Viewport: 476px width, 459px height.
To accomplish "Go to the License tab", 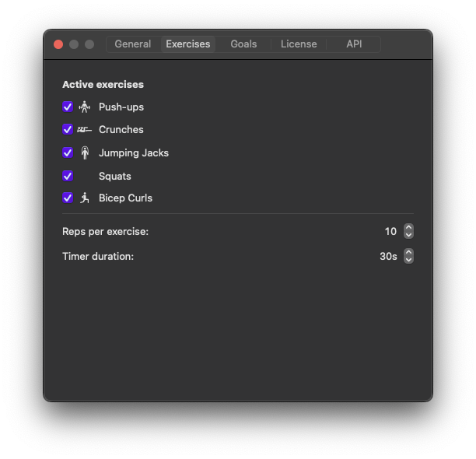I will click(x=299, y=44).
